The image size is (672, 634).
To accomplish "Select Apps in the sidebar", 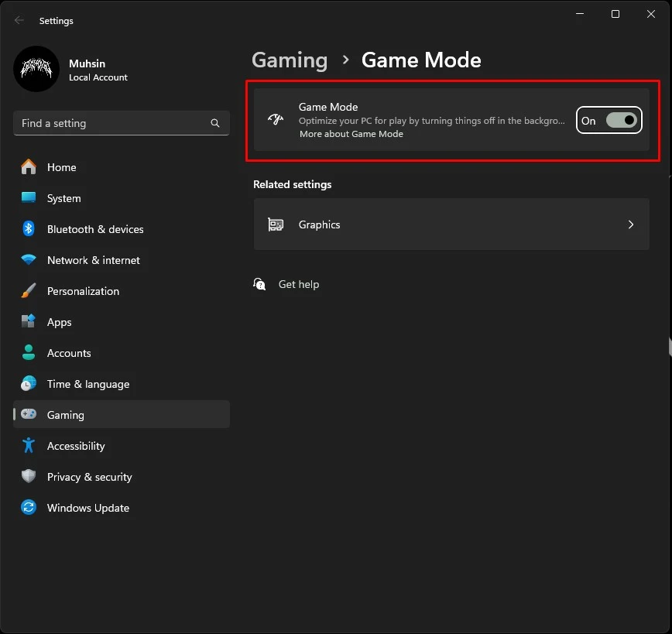I will (122, 322).
